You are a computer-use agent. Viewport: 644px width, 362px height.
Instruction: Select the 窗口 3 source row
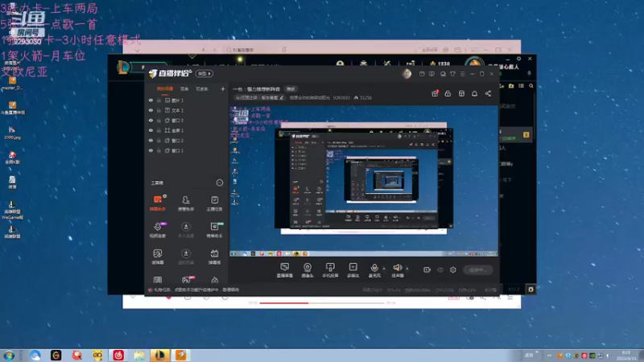pyautogui.click(x=187, y=121)
